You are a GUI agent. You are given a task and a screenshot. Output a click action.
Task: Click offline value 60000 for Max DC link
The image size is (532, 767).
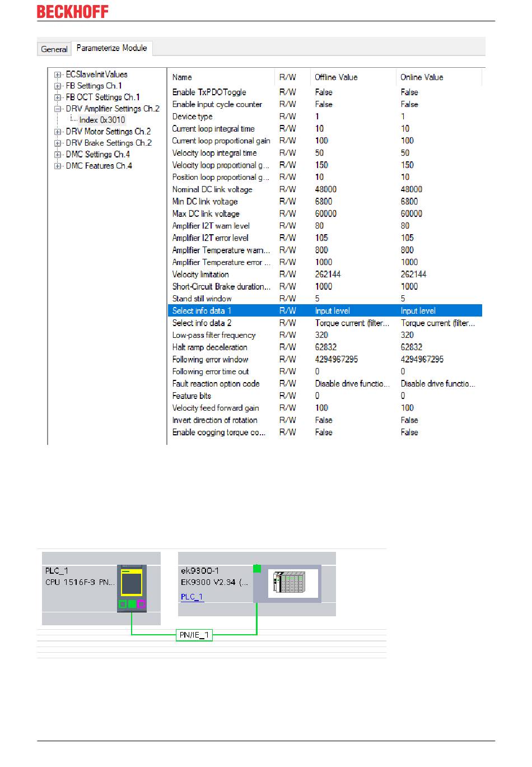click(x=325, y=214)
